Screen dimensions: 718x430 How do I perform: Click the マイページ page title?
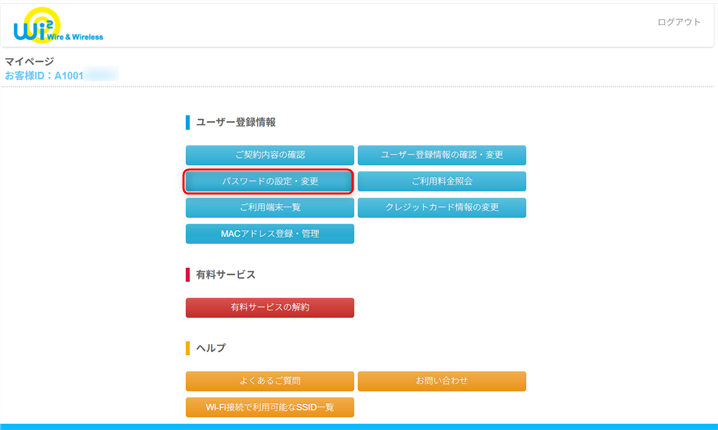pos(29,61)
